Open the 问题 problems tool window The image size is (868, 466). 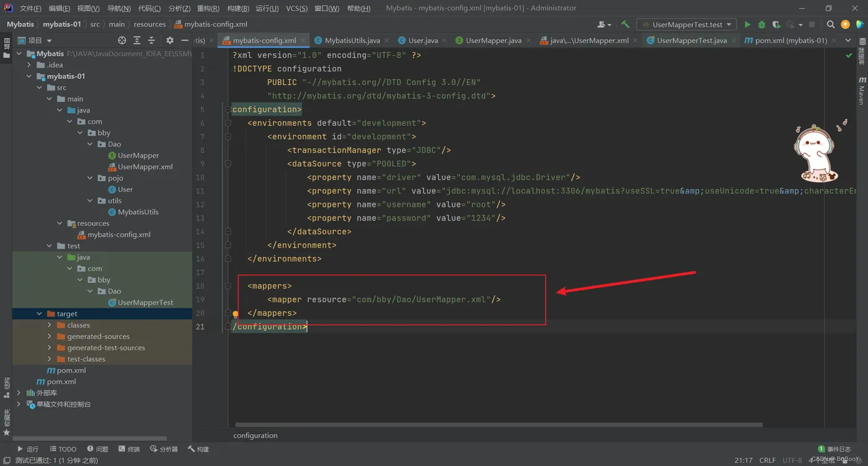[x=98, y=449]
